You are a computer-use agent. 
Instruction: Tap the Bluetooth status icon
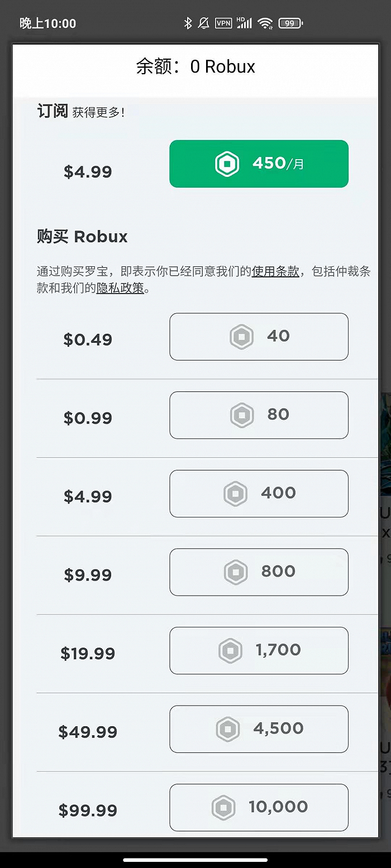coord(188,23)
